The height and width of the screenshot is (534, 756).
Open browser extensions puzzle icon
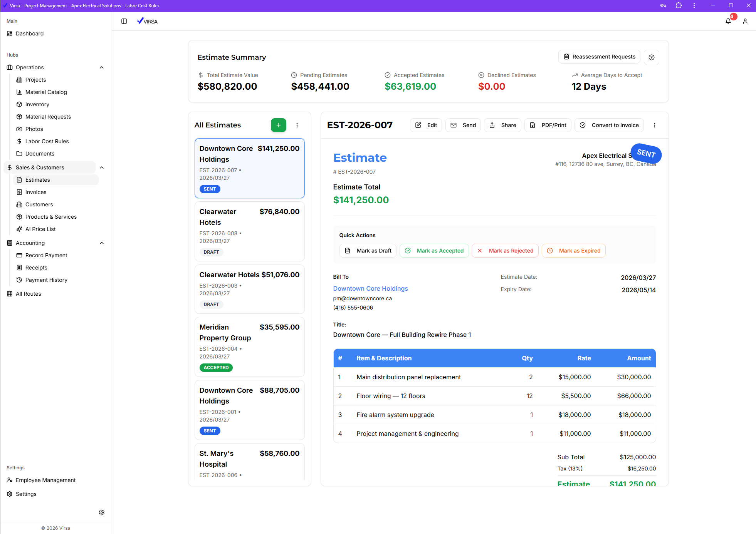tap(679, 5)
